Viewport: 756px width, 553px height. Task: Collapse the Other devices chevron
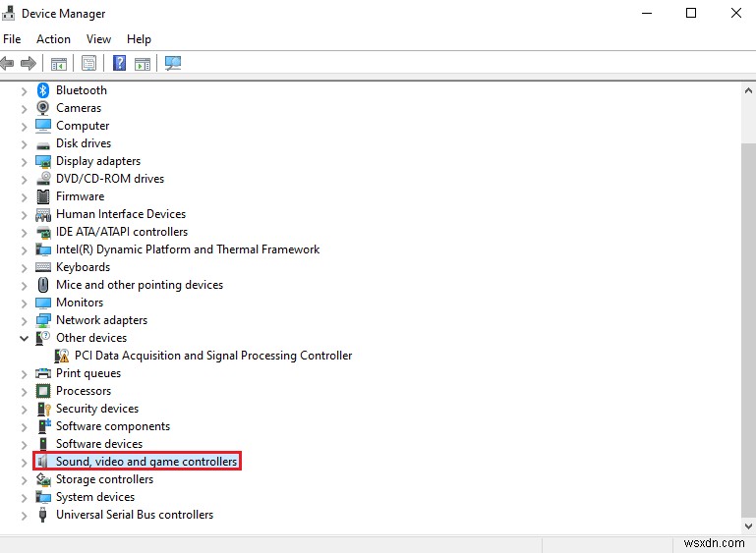[24, 338]
